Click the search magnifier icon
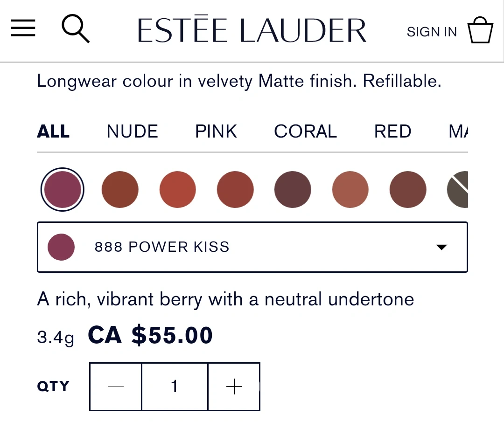Screen dimensions: 504x428 [x=75, y=29]
